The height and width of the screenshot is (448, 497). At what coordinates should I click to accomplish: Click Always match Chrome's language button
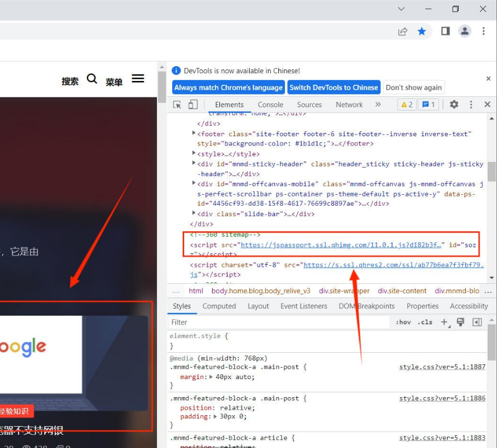click(x=228, y=88)
